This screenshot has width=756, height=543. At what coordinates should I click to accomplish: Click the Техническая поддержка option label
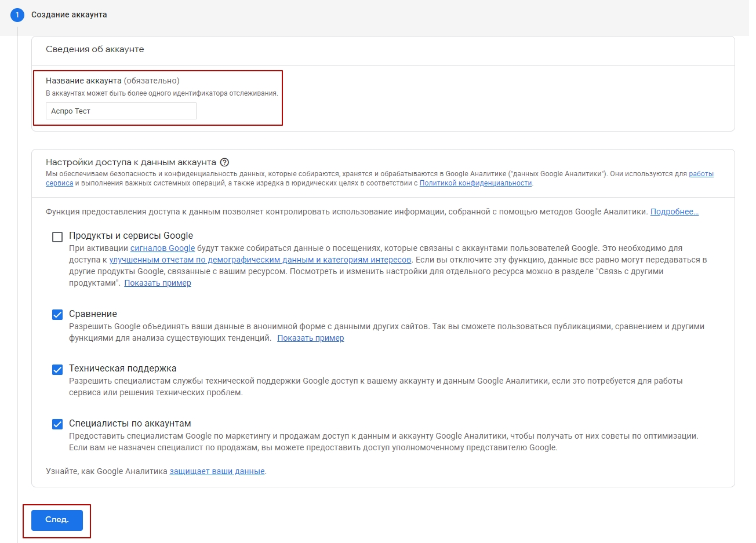(x=122, y=369)
